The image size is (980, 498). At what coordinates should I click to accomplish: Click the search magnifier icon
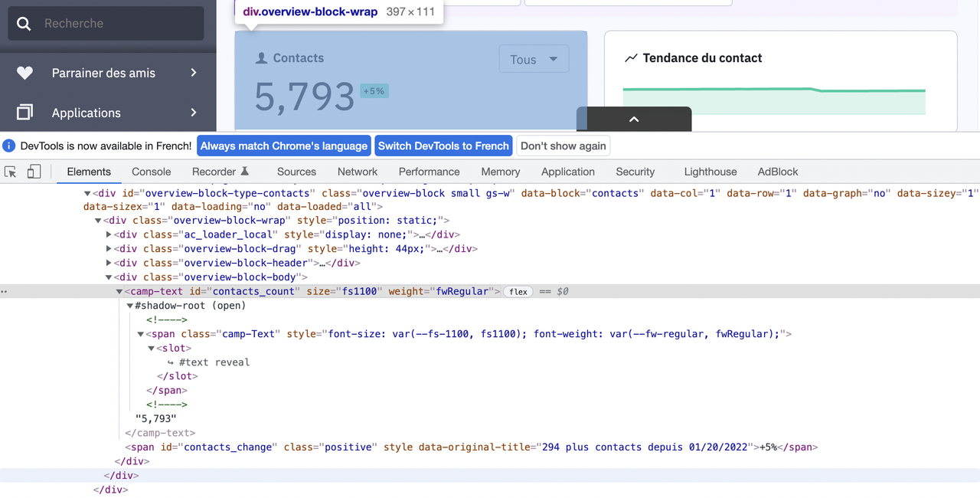pos(24,24)
